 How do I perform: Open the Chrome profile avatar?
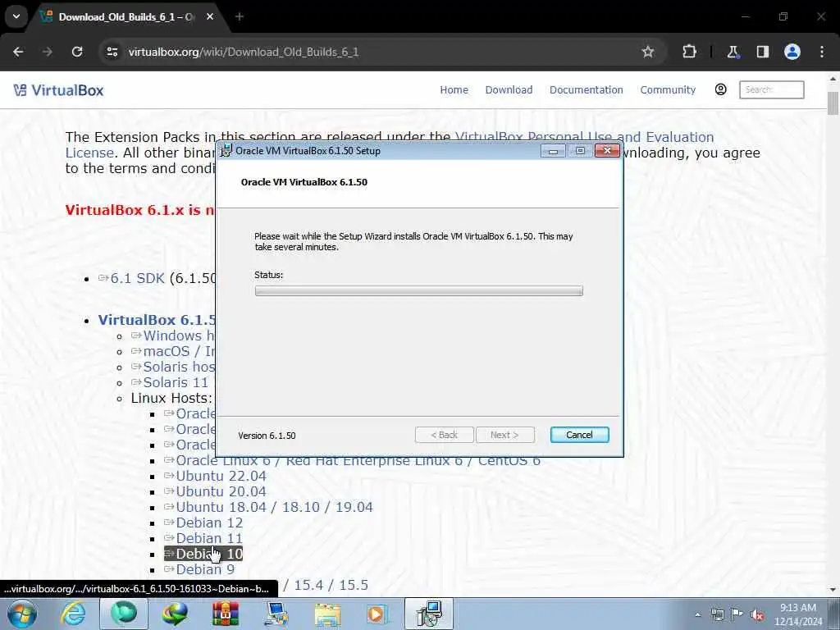point(792,52)
